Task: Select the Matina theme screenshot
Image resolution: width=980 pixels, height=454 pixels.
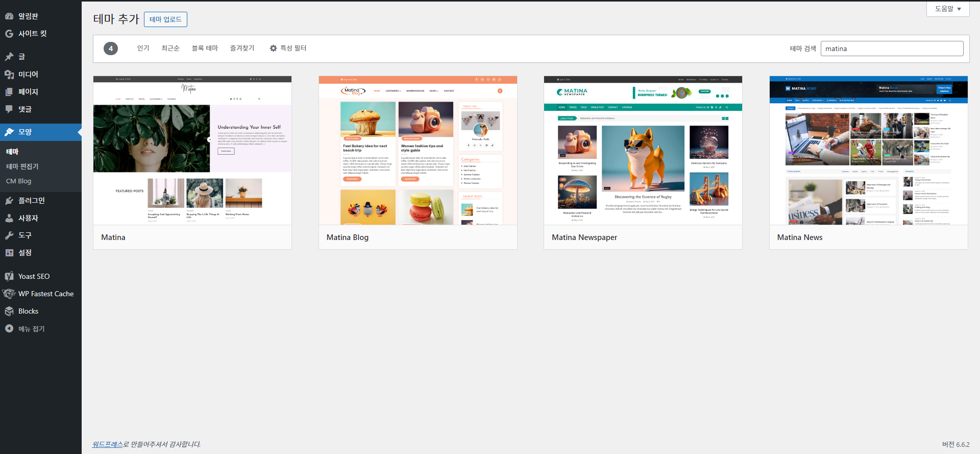Action: (x=192, y=150)
